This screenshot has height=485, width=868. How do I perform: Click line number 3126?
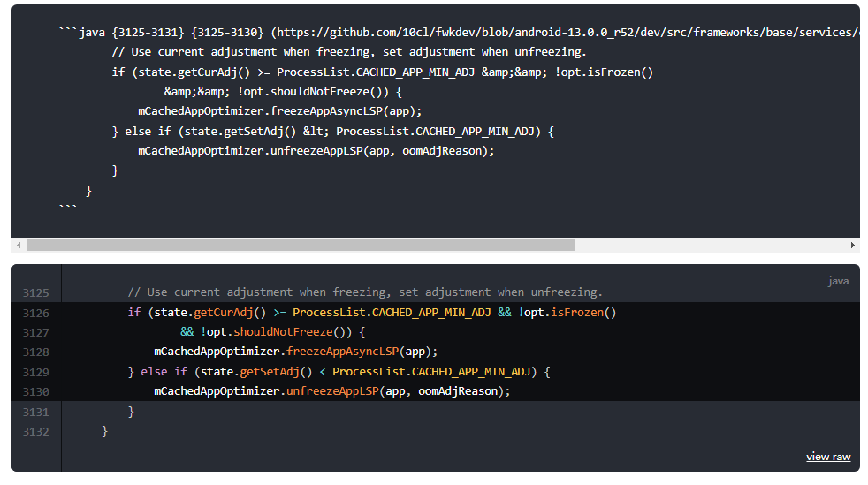pyautogui.click(x=35, y=313)
